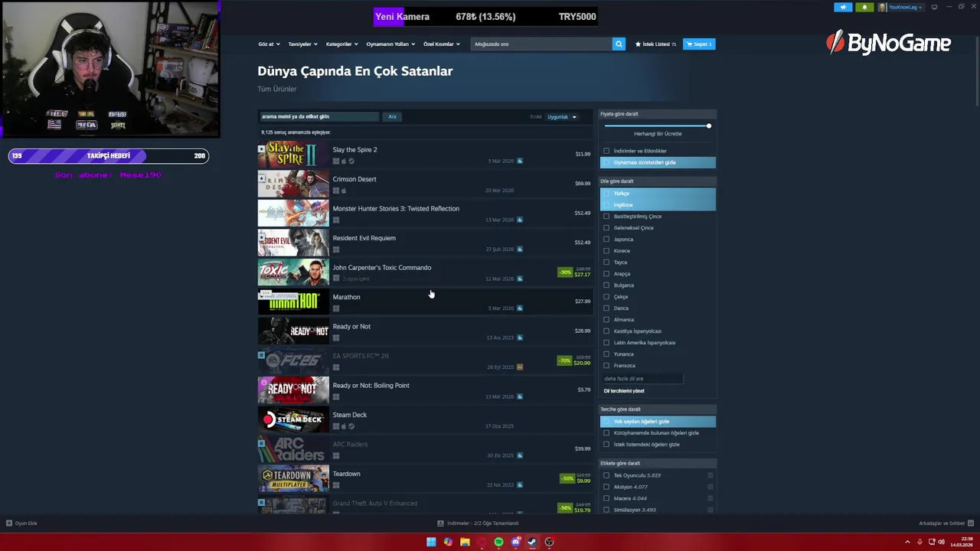Open Discord from the taskbar
This screenshot has height=551, width=980.
(x=515, y=542)
